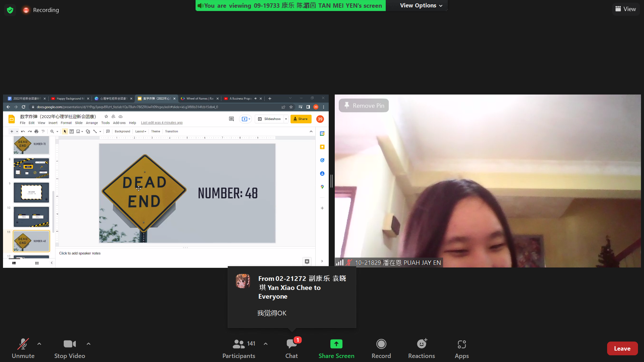
Task: Unmute the microphone in Zoom
Action: pyautogui.click(x=23, y=348)
